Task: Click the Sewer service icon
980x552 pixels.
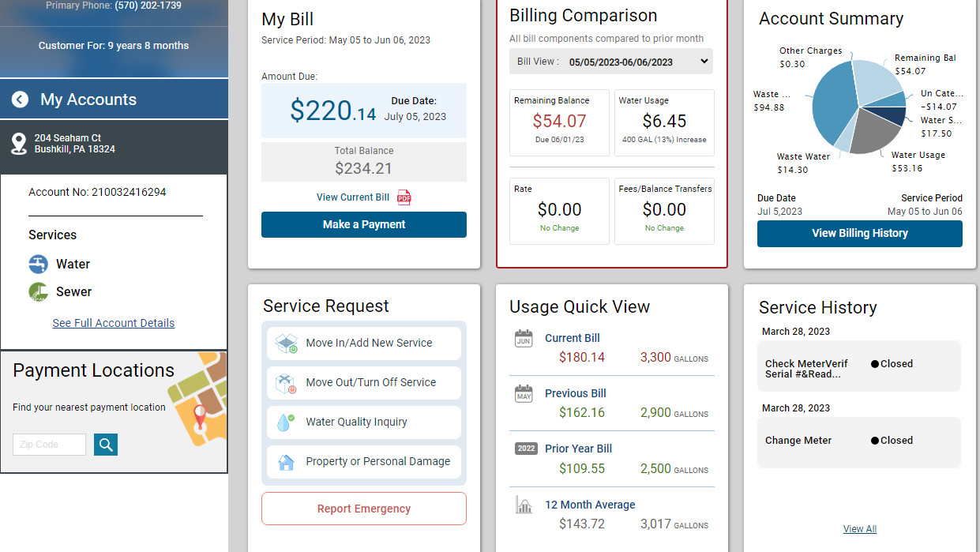Action: pos(39,291)
